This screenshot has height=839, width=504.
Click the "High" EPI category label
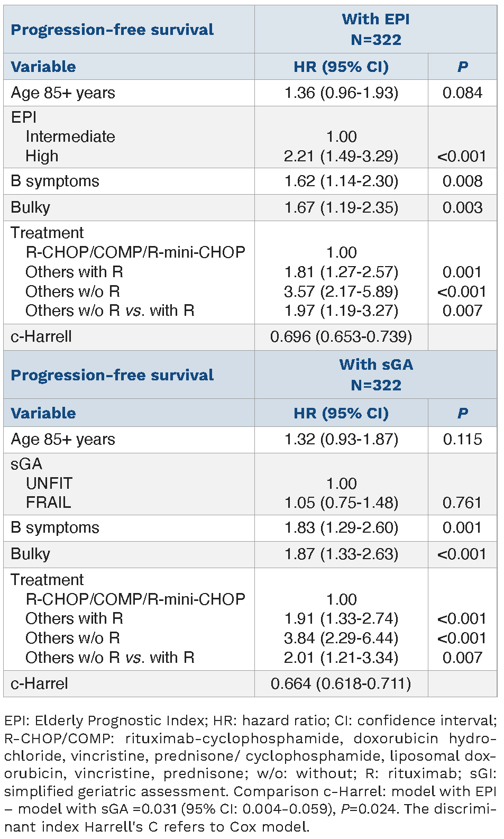pyautogui.click(x=42, y=156)
